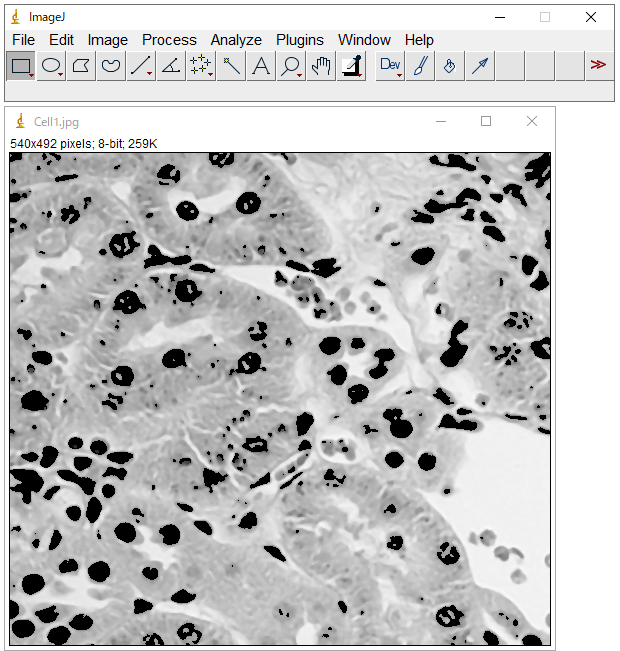Viewport: 620px width, 651px height.
Task: Select the Rectangle selection tool
Action: [21, 66]
